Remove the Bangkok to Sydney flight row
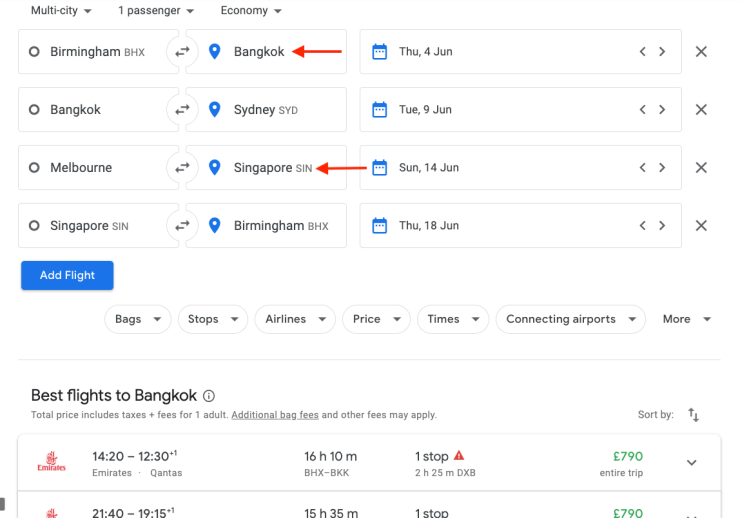 tap(701, 110)
